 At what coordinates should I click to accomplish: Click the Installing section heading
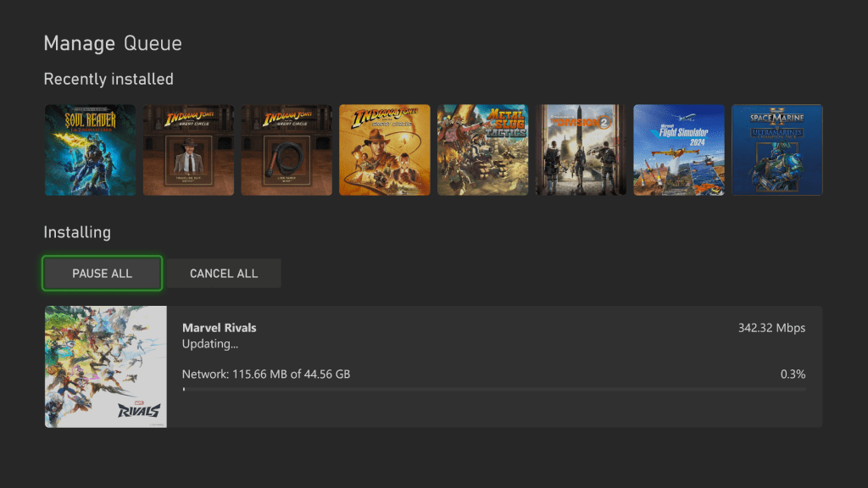tap(77, 232)
